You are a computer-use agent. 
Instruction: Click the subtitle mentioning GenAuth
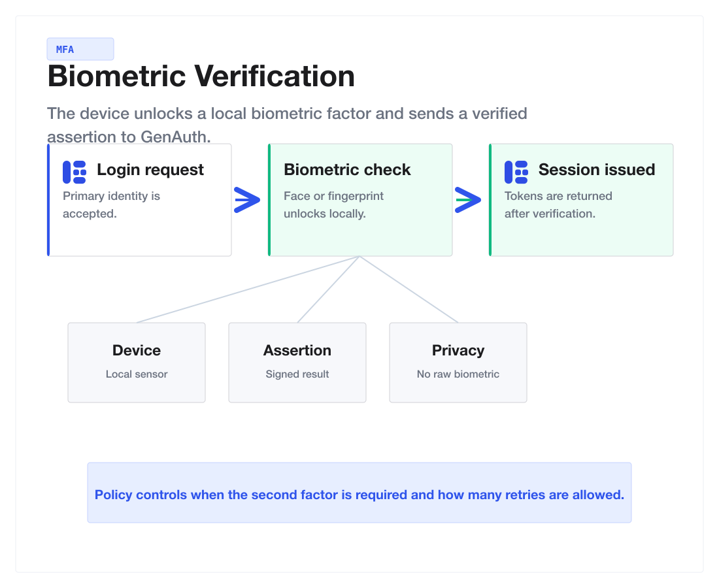click(287, 125)
